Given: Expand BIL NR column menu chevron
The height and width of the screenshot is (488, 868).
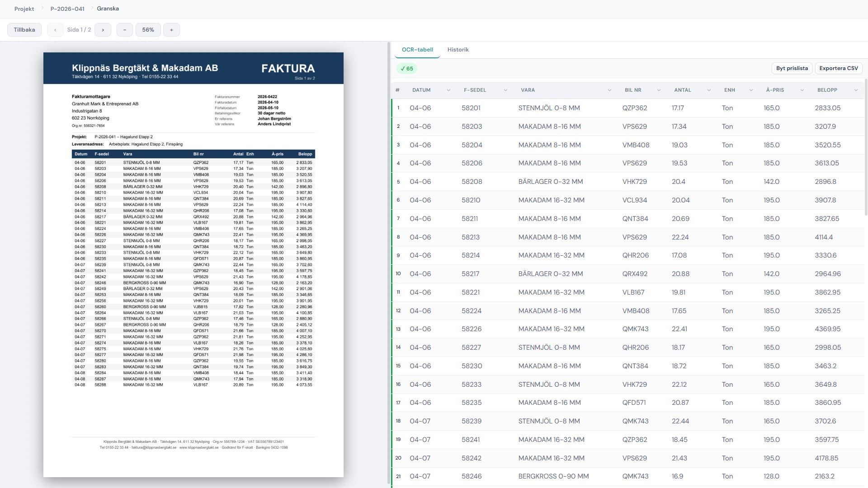Looking at the screenshot, I should [659, 90].
